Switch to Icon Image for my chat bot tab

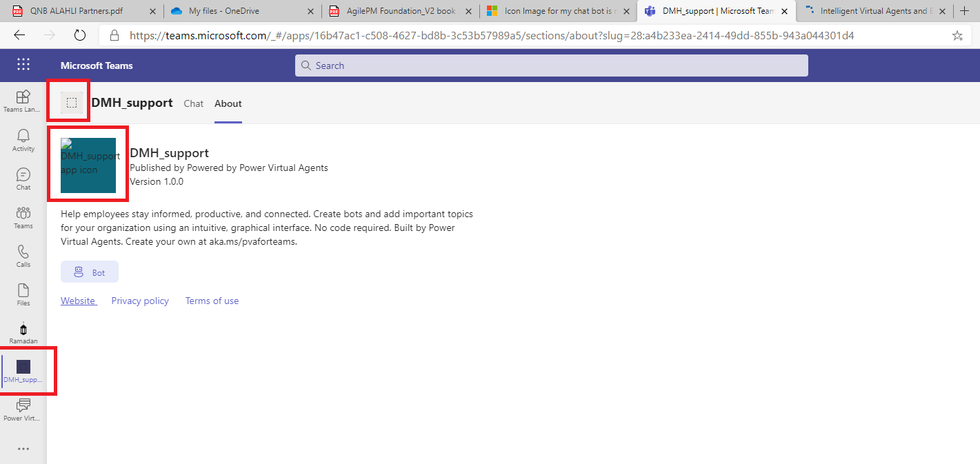click(559, 11)
